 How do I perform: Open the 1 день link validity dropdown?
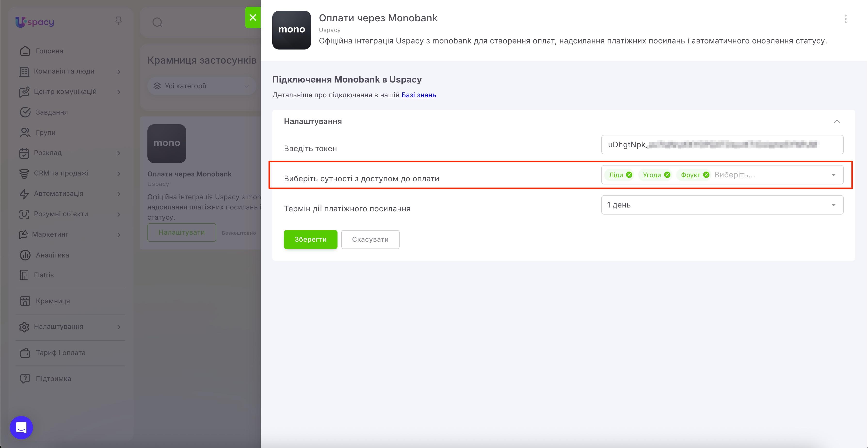click(x=722, y=205)
